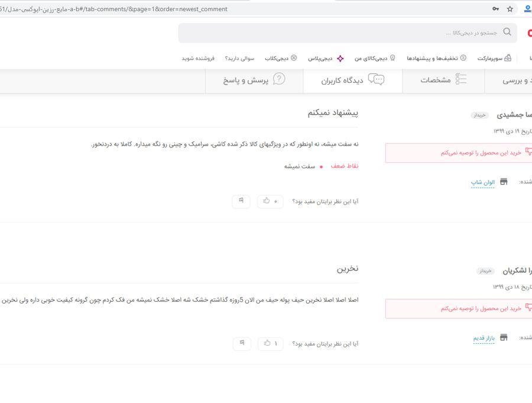Click the سفت نمیشه weakness item
The height and width of the screenshot is (403, 532).
300,166
